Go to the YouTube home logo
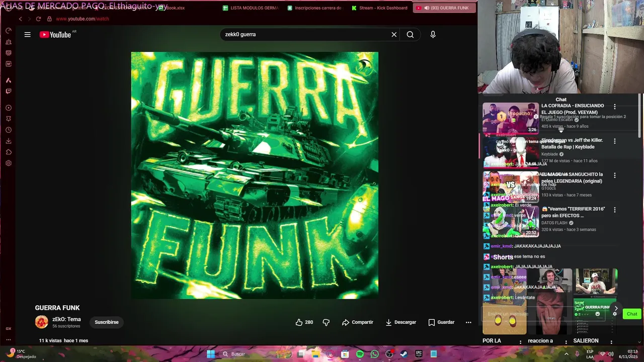 [55, 35]
